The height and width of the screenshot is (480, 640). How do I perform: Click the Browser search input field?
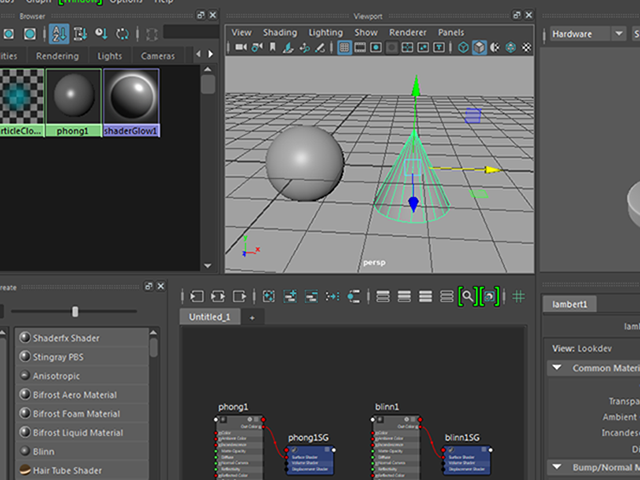pos(191,32)
